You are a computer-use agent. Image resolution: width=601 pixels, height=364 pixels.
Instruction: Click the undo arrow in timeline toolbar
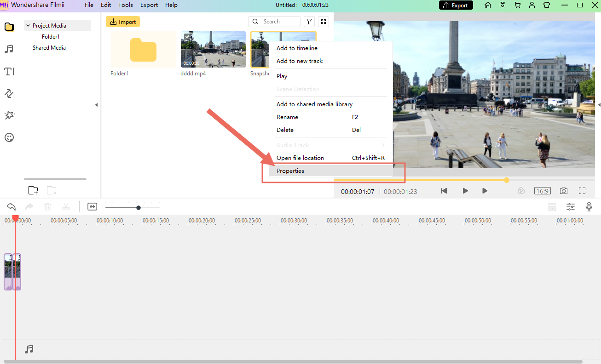coord(12,207)
